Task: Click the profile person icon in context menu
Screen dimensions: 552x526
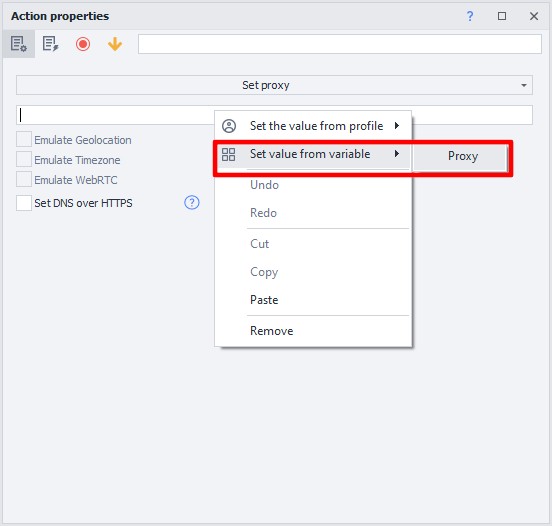Action: 229,126
